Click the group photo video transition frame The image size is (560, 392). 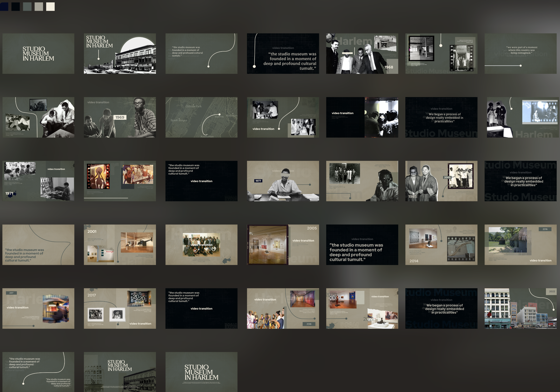(x=201, y=245)
